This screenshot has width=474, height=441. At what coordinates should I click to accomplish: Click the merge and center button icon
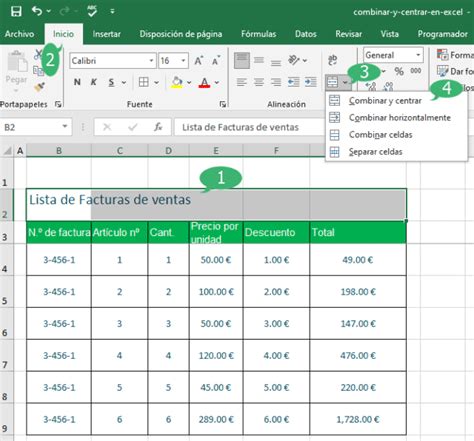(x=333, y=82)
